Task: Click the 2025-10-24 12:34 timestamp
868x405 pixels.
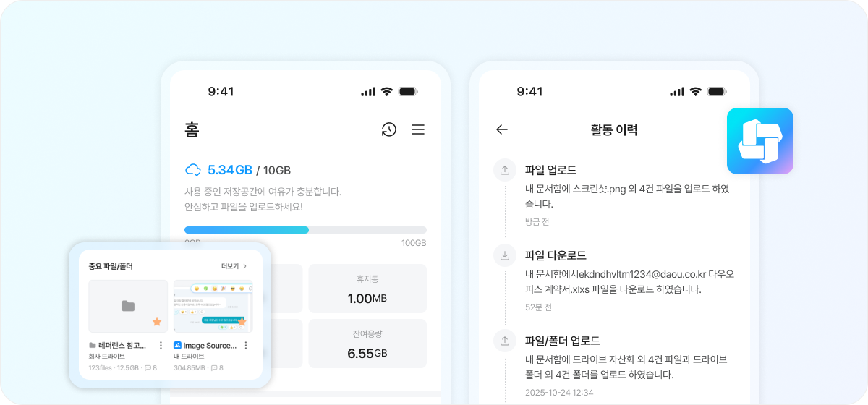Action: click(x=559, y=393)
